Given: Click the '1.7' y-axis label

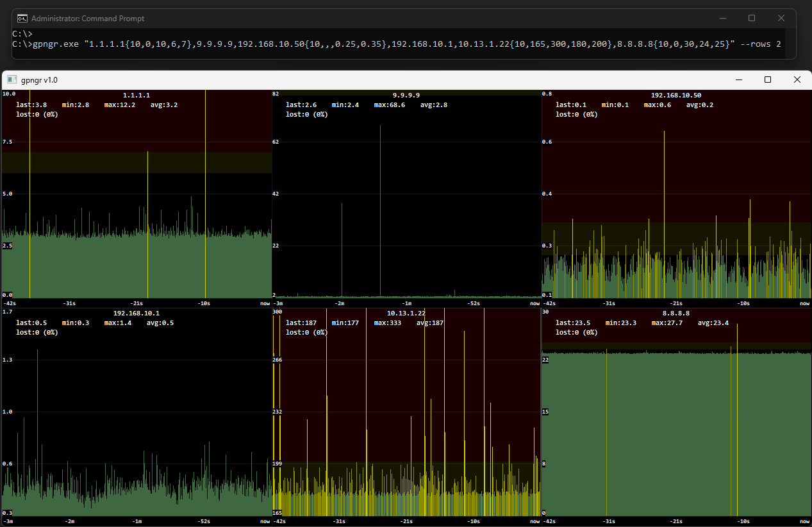Looking at the screenshot, I should tap(8, 312).
